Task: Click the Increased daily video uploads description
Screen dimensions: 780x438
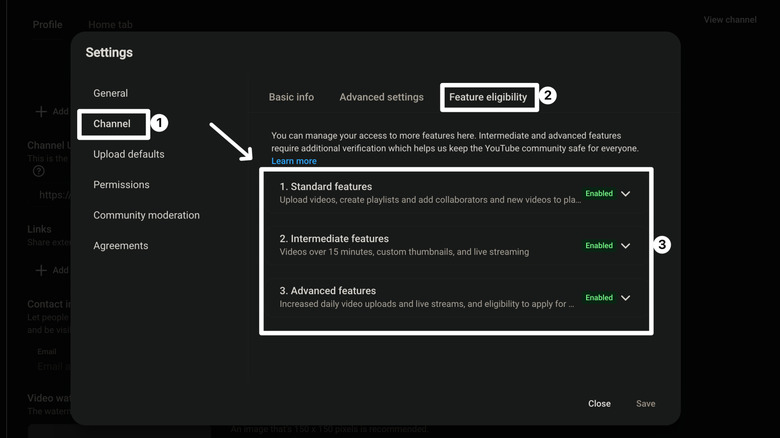Action: (x=427, y=304)
